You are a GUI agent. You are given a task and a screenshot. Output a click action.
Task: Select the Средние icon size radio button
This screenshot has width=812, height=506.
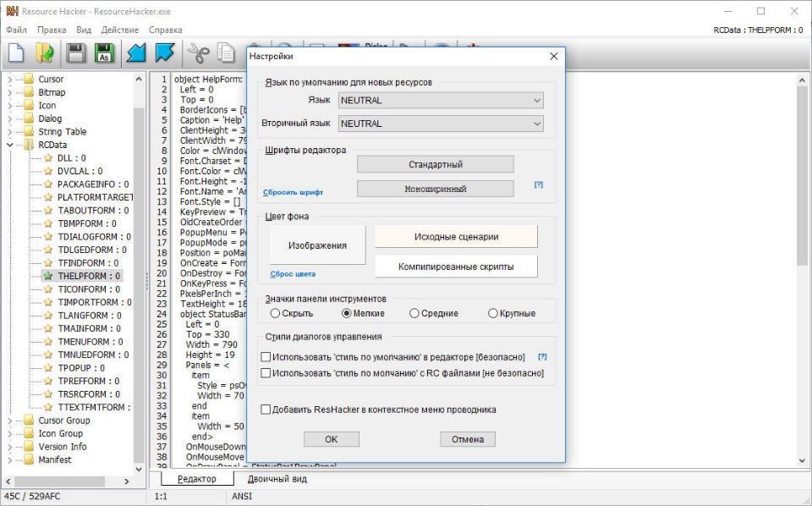click(414, 313)
